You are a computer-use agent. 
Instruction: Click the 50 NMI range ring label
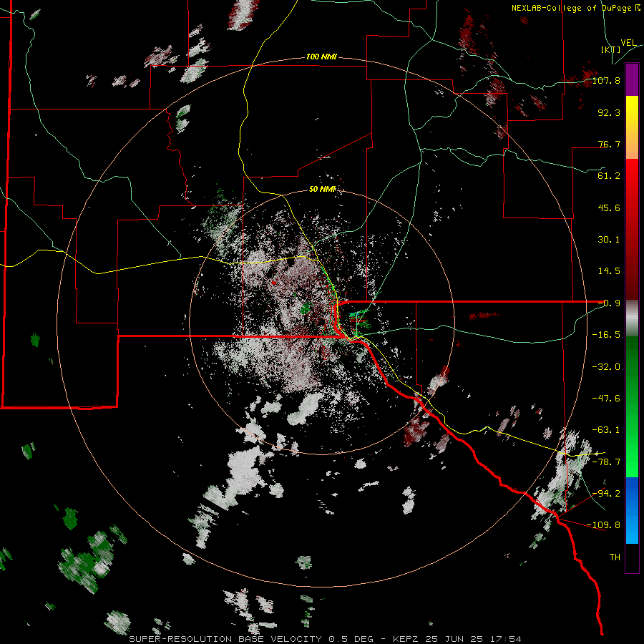click(x=323, y=189)
